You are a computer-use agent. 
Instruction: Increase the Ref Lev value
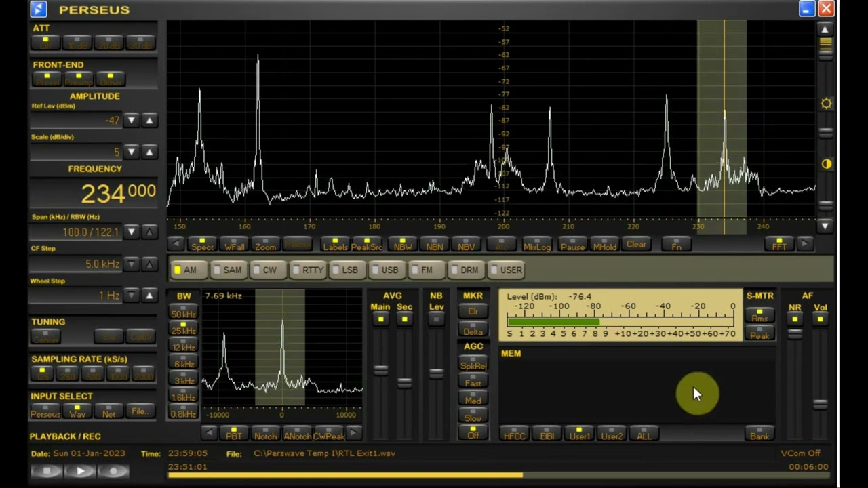pos(149,121)
